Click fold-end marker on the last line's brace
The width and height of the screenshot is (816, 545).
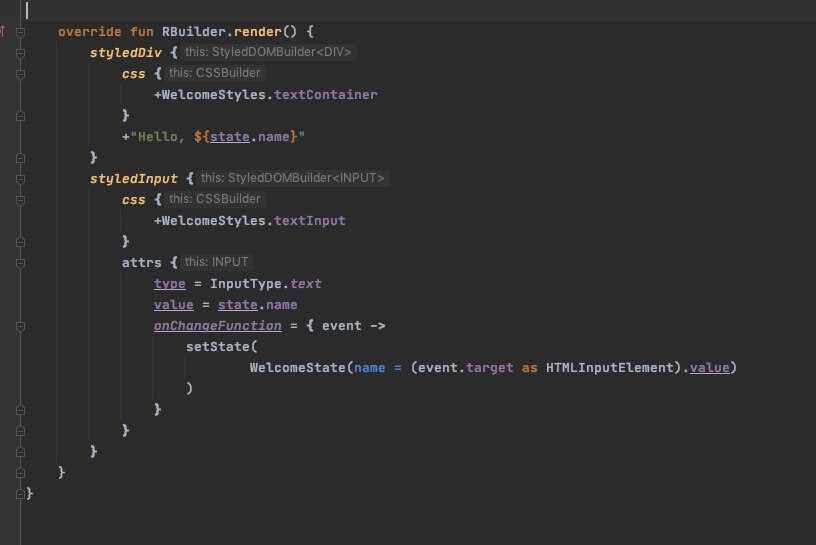click(20, 494)
